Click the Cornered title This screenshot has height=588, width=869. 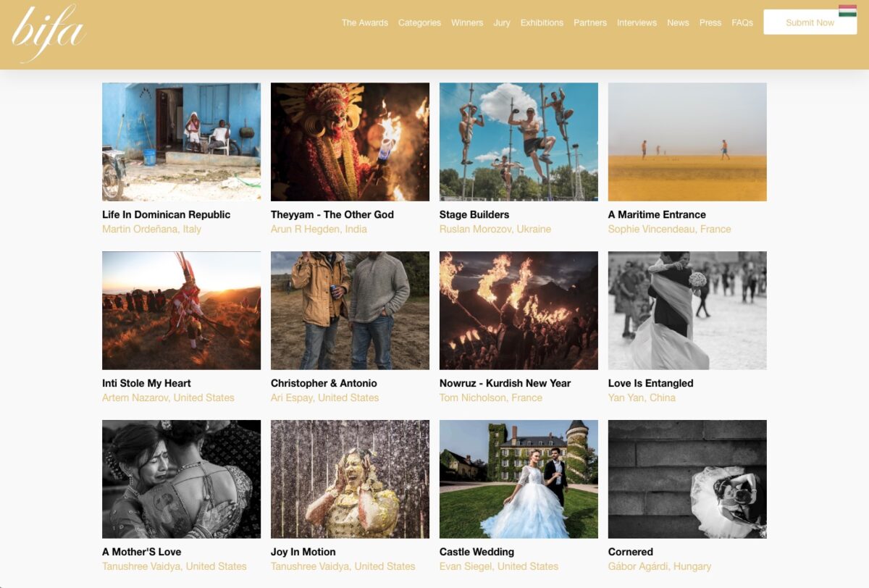pyautogui.click(x=631, y=552)
